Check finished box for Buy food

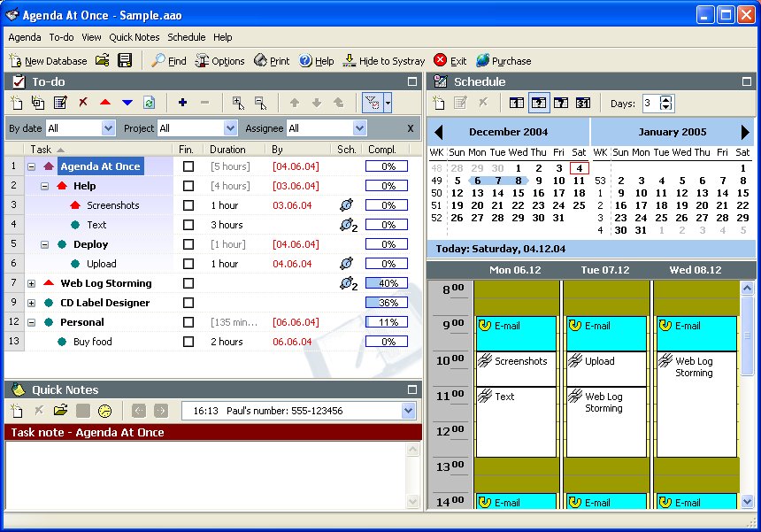[188, 342]
